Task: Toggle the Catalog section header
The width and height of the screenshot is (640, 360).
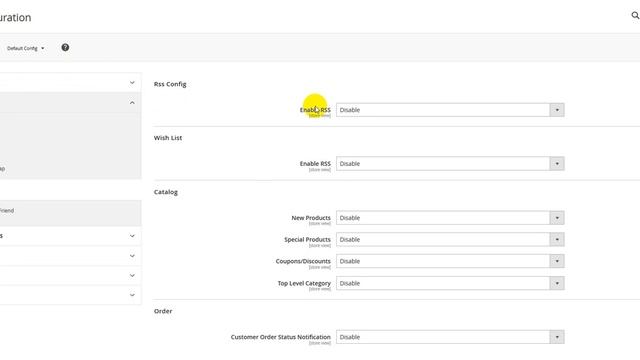Action: click(x=166, y=192)
